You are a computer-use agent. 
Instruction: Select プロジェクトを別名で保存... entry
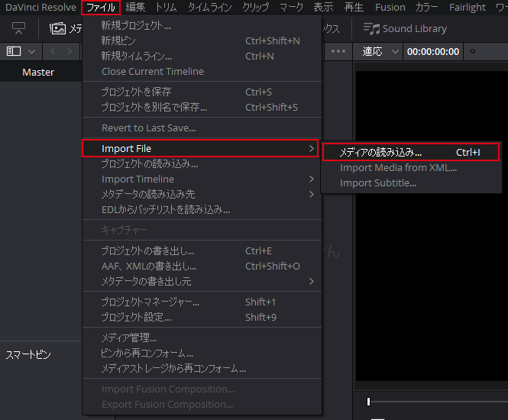202,107
